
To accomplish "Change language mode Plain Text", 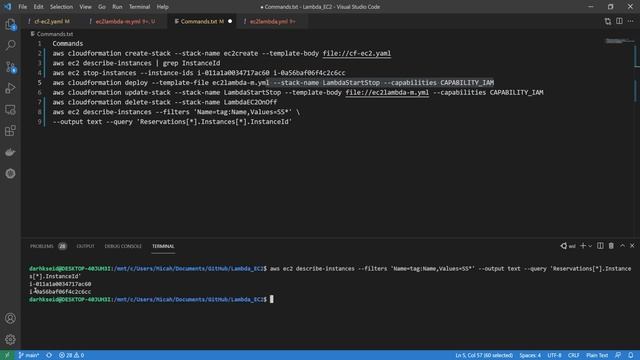I will tap(597, 355).
